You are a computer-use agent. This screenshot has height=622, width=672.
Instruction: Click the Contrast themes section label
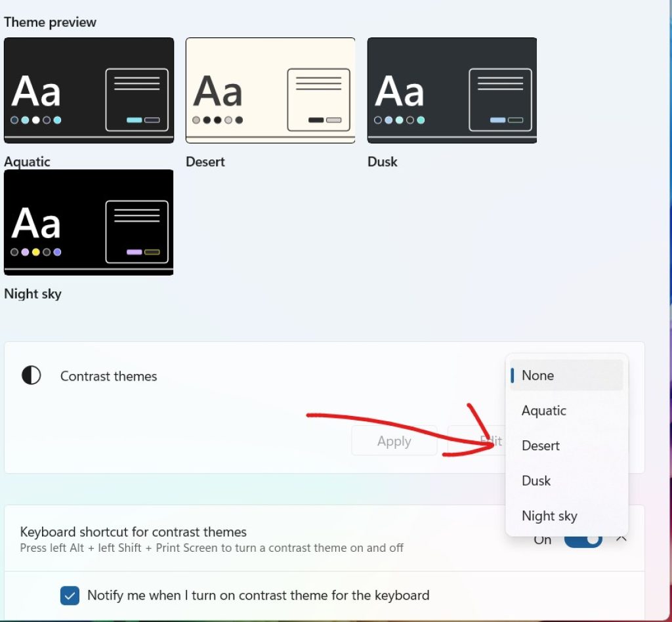(108, 376)
